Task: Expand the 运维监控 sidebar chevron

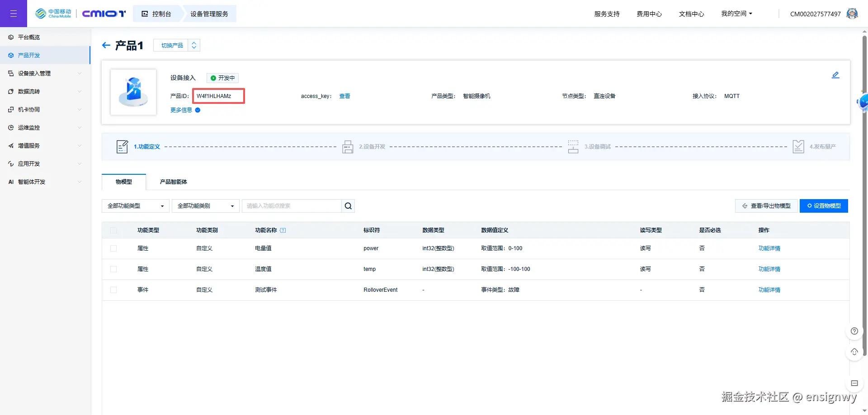Action: [x=80, y=127]
